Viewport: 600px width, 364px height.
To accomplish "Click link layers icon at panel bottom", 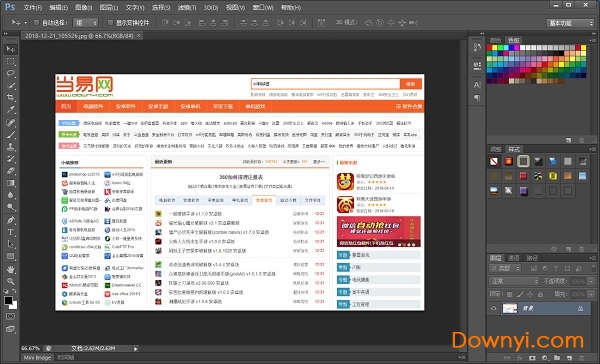I will pyautogui.click(x=507, y=358).
